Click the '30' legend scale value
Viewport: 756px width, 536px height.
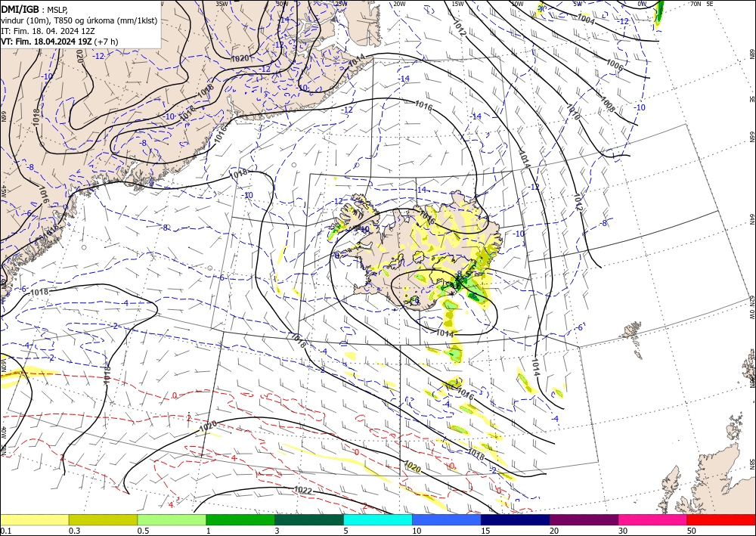coord(622,531)
